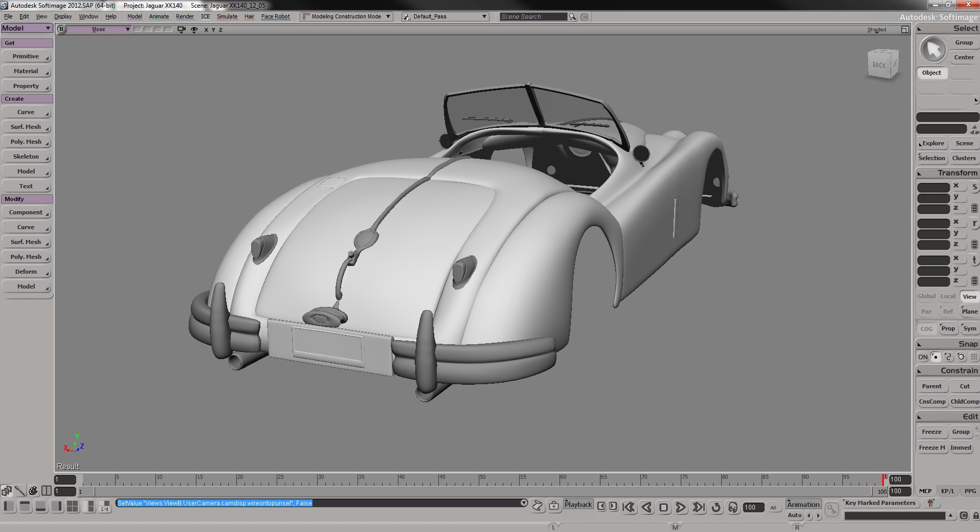This screenshot has width=980, height=532.
Task: Click the viewport camera icon
Action: 181,30
